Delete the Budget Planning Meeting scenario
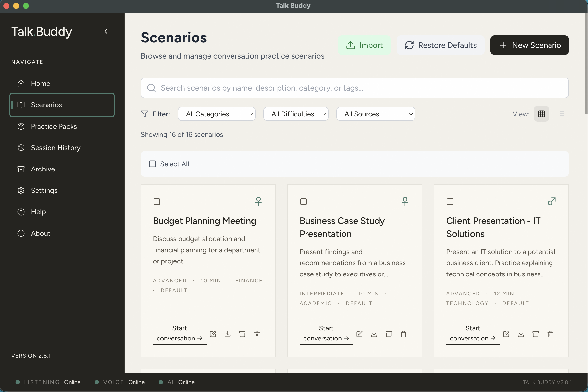 click(x=257, y=334)
